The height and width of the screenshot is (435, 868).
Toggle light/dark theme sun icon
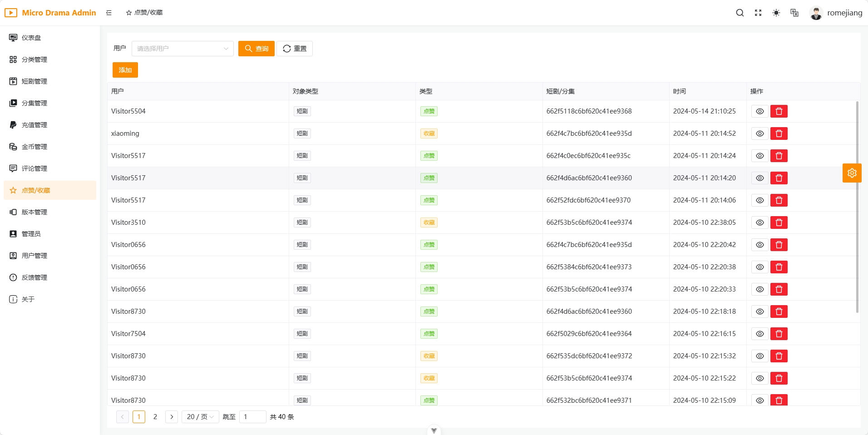(x=776, y=13)
